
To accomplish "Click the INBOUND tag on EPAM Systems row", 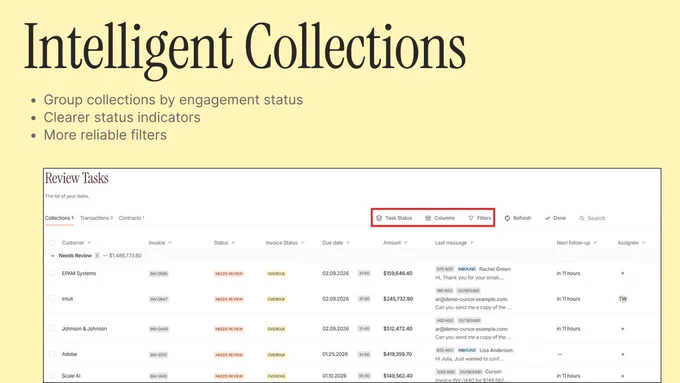I will pos(467,269).
